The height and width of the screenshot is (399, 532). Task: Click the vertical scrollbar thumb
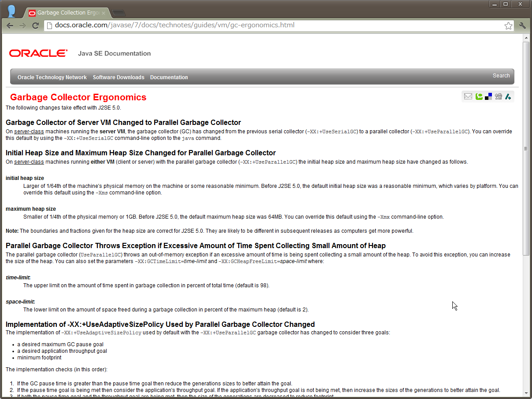coord(526,149)
